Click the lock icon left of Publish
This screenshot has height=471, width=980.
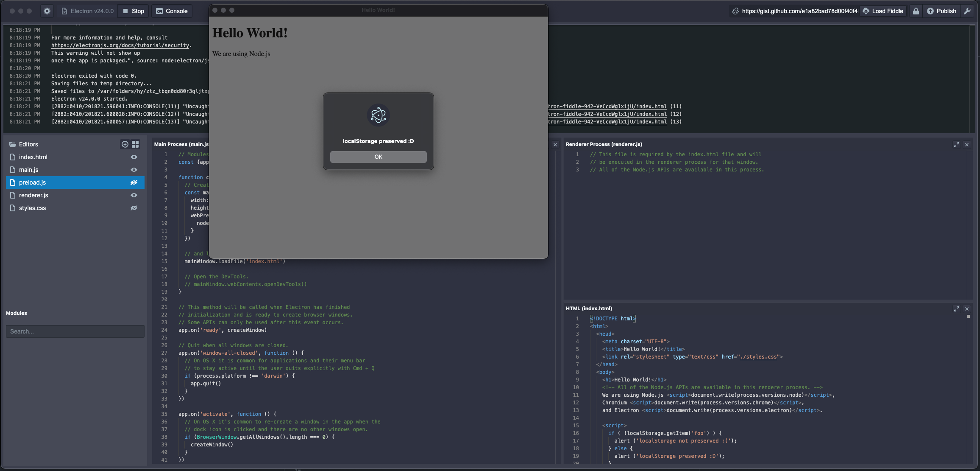[x=916, y=11]
